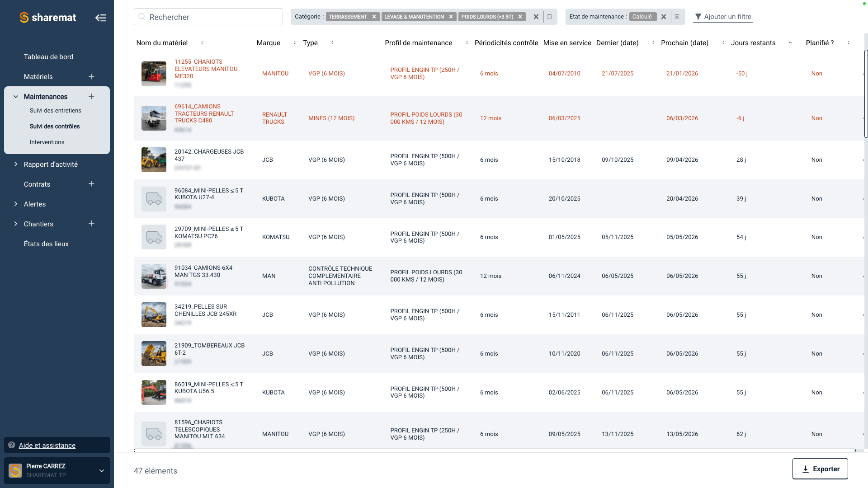This screenshot has width=868, height=488.
Task: Remove the POIDS LOURDS (>3.5T) filter tag
Action: (x=520, y=17)
